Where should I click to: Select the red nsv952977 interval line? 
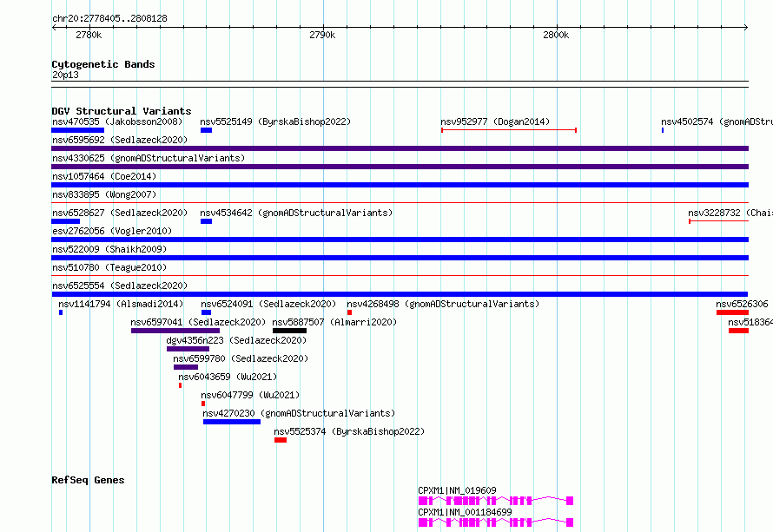point(509,130)
